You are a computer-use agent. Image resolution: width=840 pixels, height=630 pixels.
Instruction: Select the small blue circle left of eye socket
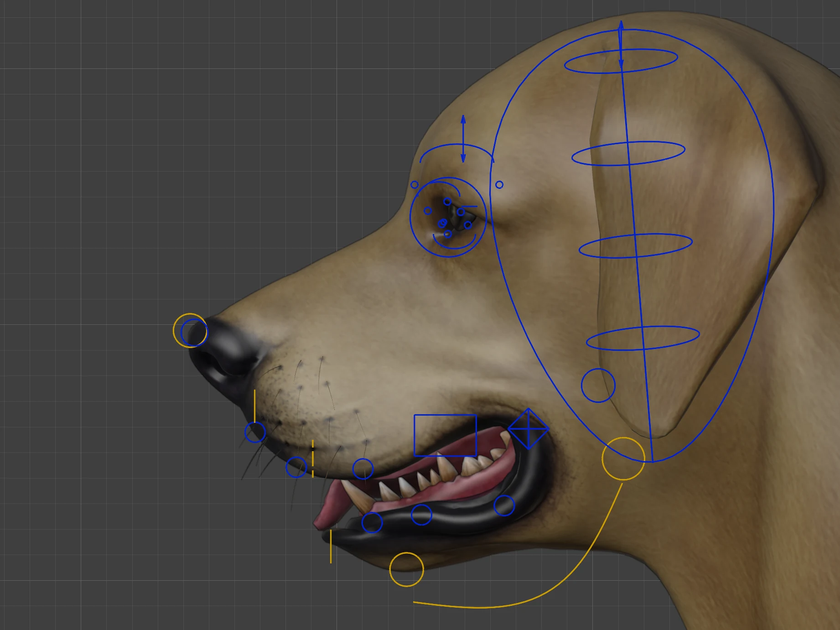click(x=414, y=185)
